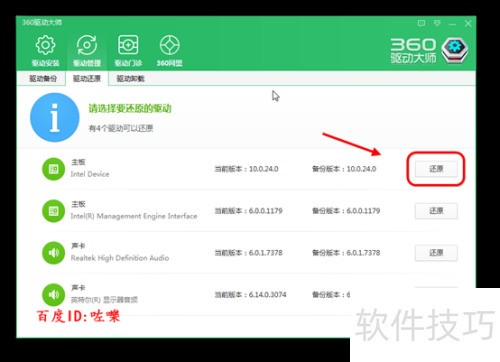This screenshot has width=500, height=362.
Task: Click the Realtek audio speaker icon
Action: point(53,253)
